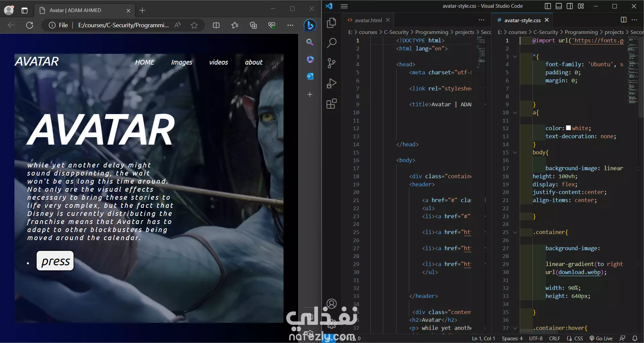The height and width of the screenshot is (343, 644).
Task: Open Read aloud in the address bar
Action: click(x=178, y=25)
